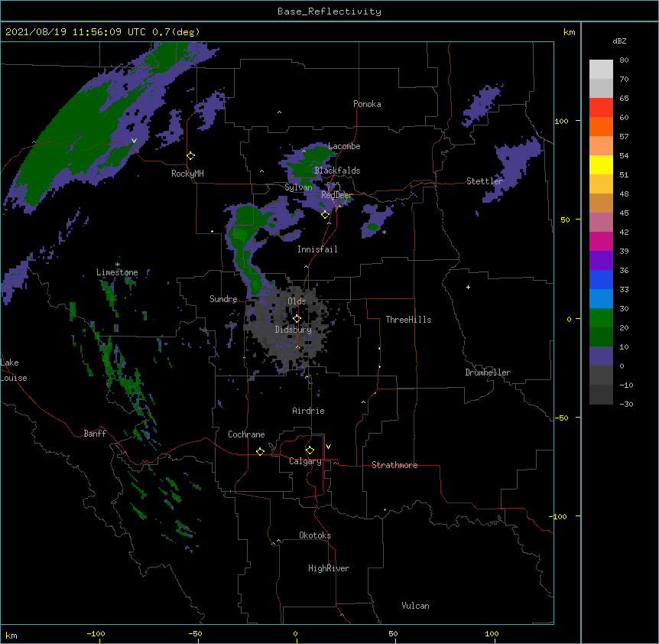The image size is (659, 644).
Task: Click the yellow diamond marker below RedDeer
Action: click(x=326, y=215)
